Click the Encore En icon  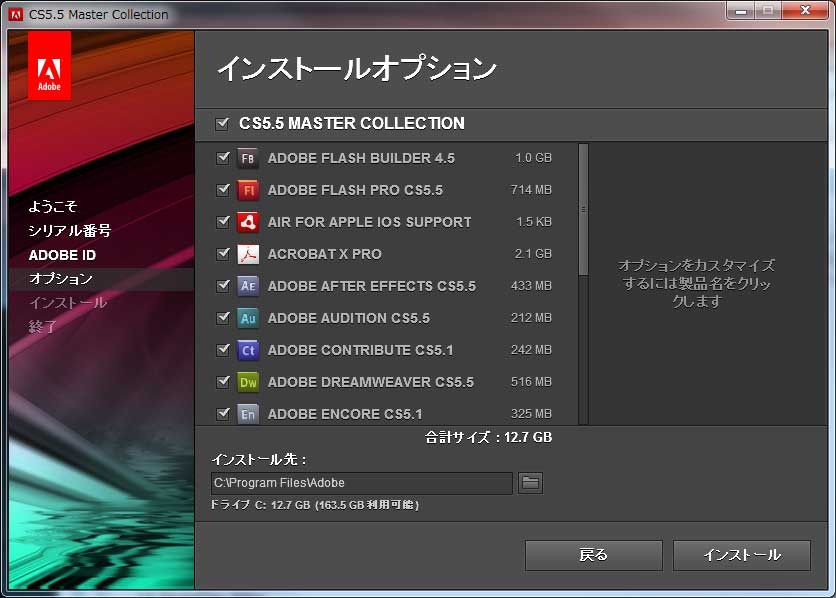248,414
